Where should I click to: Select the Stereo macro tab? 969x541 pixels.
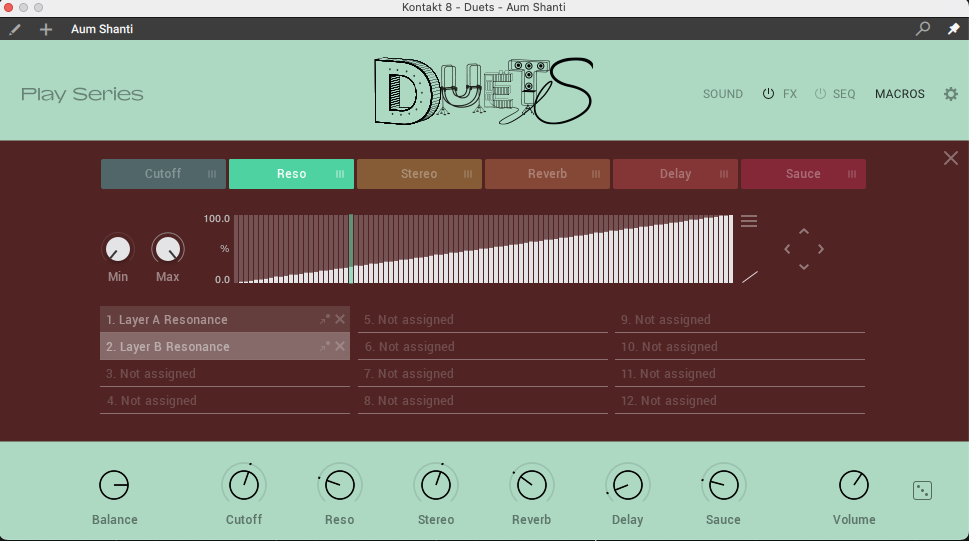point(419,174)
